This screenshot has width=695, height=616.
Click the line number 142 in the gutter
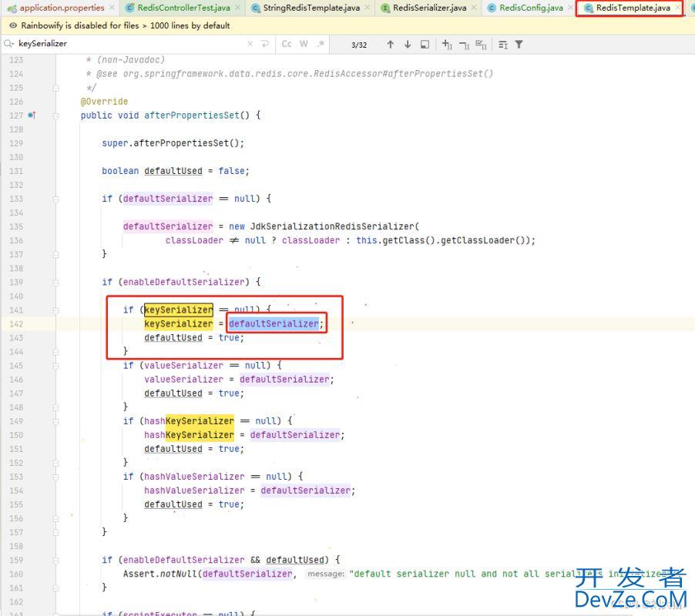(x=16, y=324)
